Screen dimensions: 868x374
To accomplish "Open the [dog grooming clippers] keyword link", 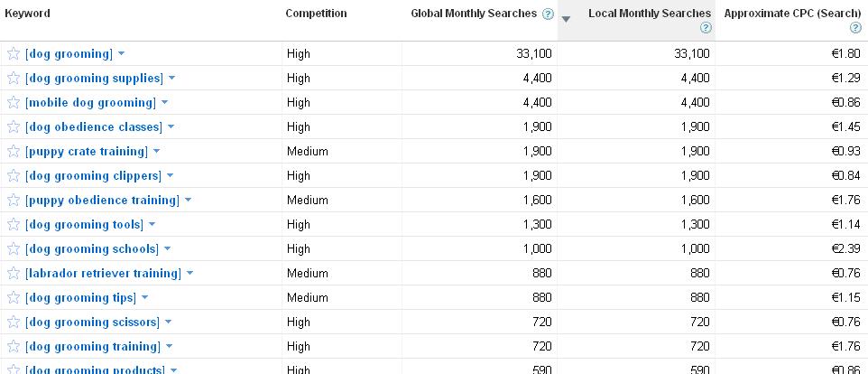I will (93, 175).
